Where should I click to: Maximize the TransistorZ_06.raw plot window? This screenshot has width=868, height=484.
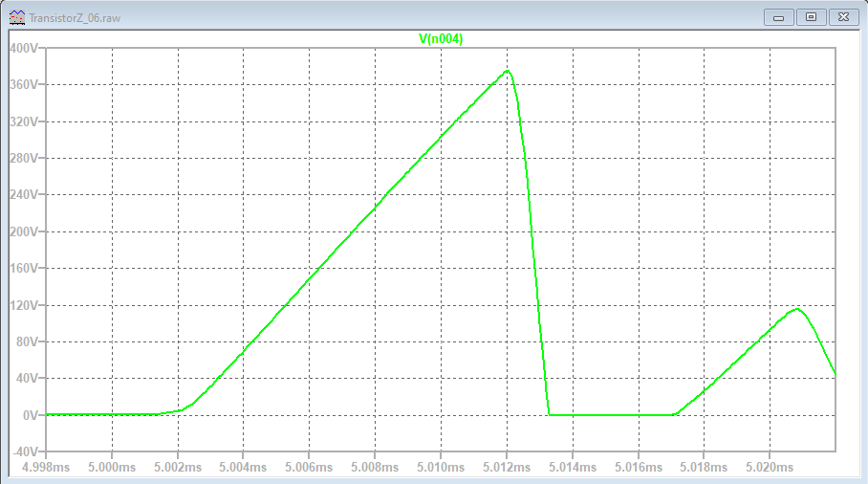pos(811,17)
